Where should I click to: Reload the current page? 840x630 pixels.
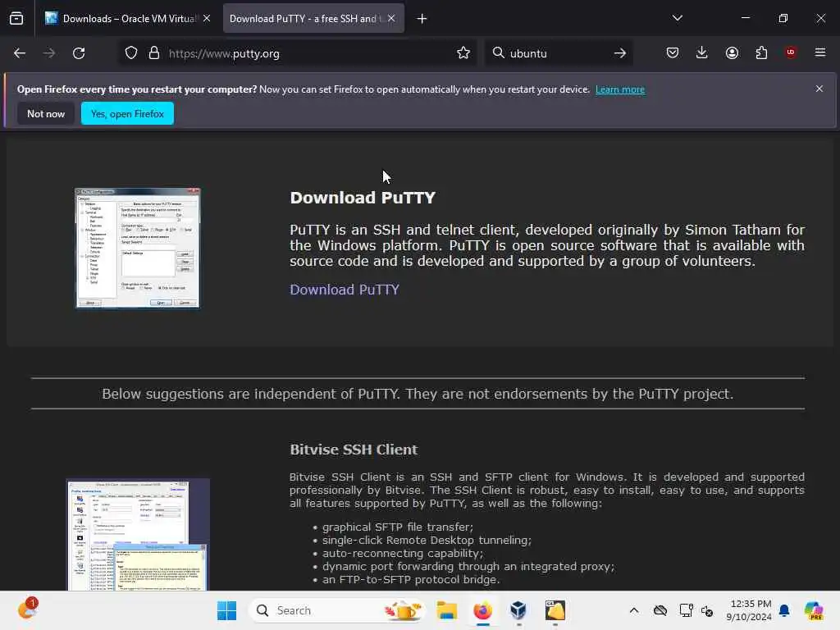point(79,53)
